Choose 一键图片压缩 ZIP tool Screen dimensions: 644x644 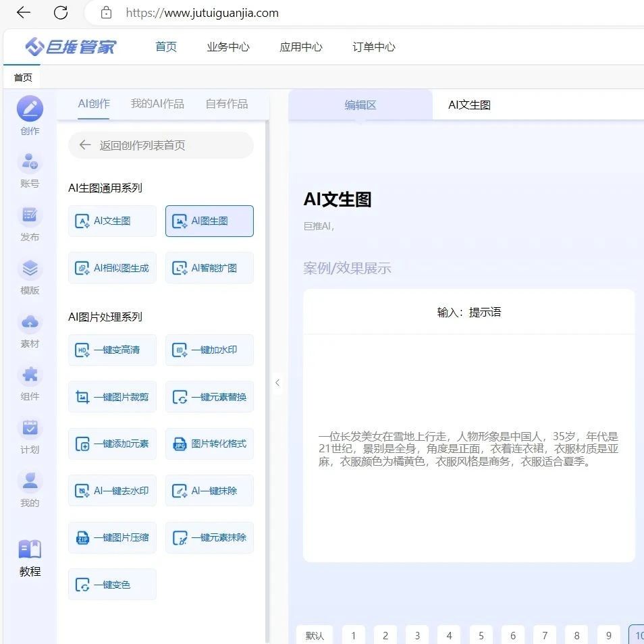point(112,537)
